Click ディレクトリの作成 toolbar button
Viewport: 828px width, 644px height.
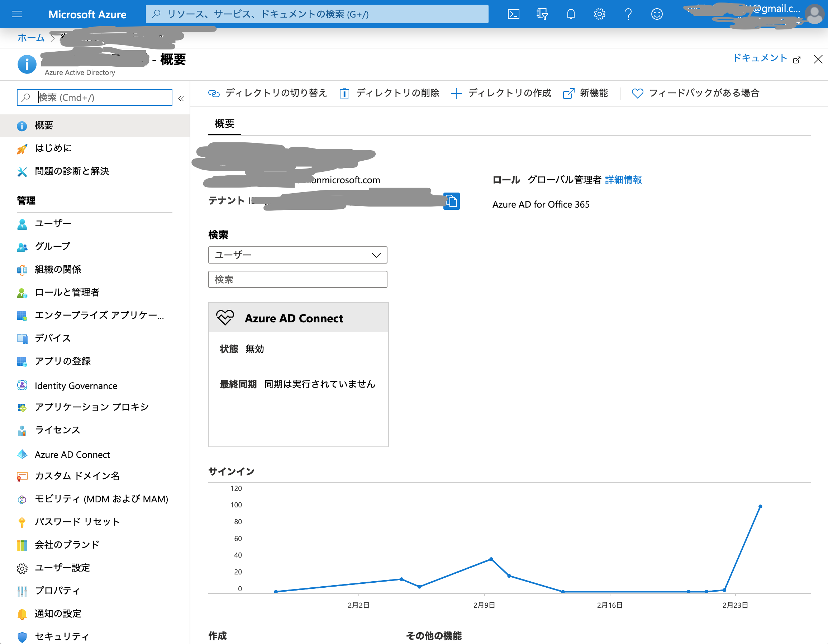click(x=501, y=93)
